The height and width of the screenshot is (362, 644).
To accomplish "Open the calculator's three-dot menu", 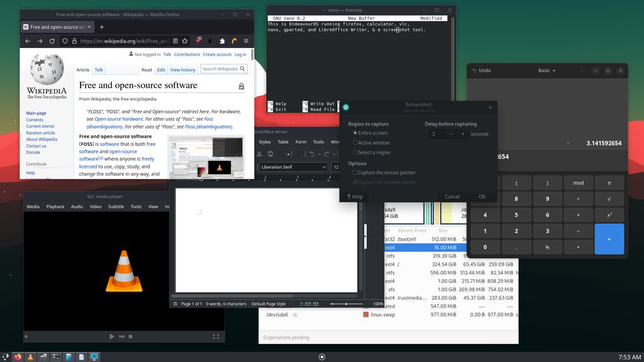I will [x=582, y=70].
